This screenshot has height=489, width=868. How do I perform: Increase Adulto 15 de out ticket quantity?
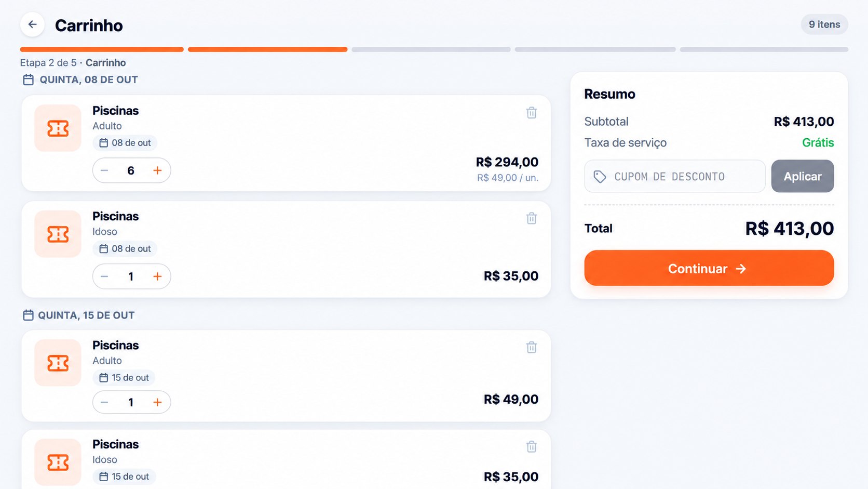[x=157, y=402]
